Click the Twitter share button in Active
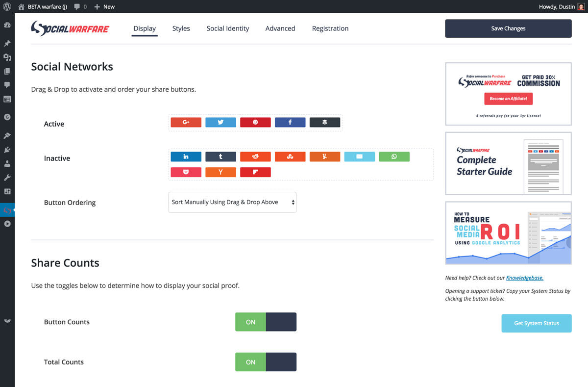The image size is (588, 387). click(220, 123)
